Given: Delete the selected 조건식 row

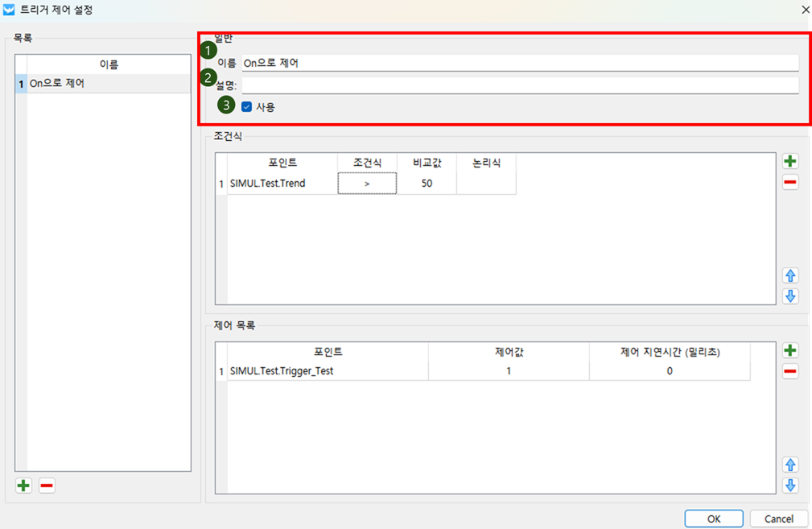Looking at the screenshot, I should tap(790, 183).
